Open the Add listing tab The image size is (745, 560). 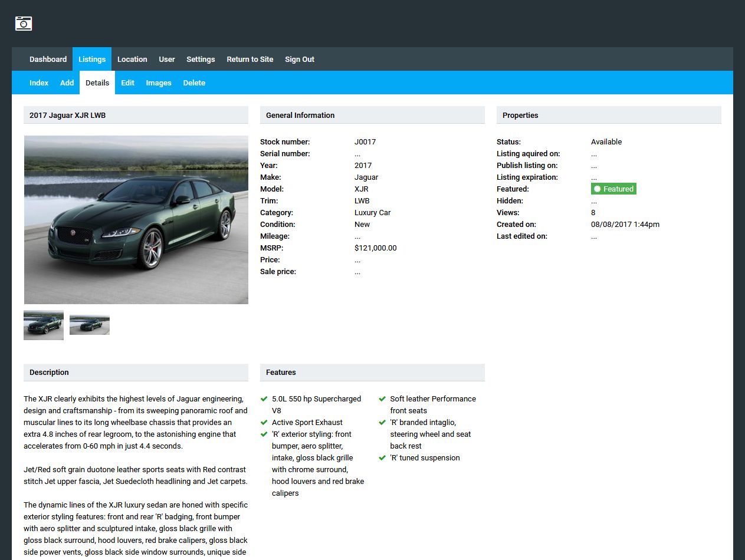67,83
